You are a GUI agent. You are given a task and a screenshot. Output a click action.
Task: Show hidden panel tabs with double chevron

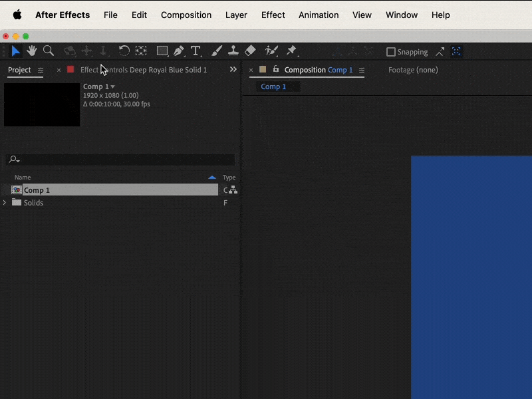click(233, 70)
